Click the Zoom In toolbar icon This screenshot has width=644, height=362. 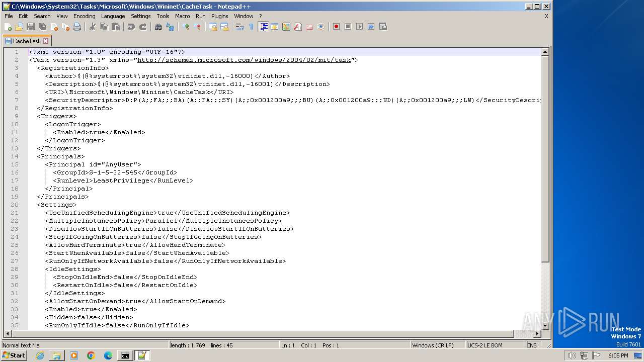(x=186, y=27)
